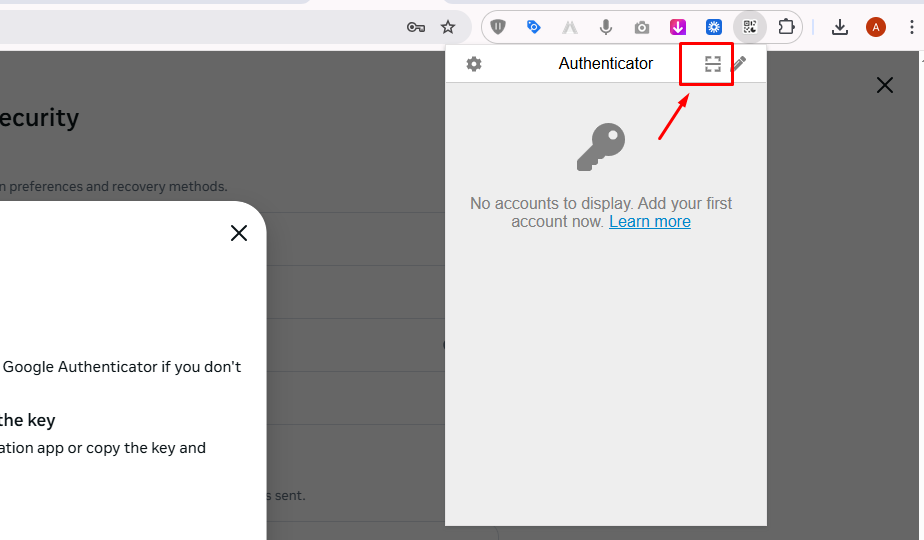Open profile avatar labeled A

point(876,27)
